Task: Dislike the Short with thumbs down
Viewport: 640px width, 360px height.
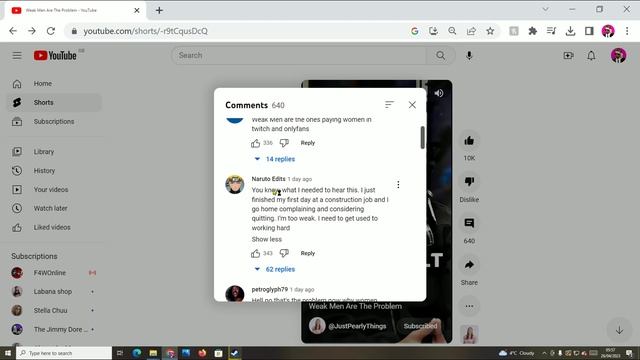Action: (469, 181)
